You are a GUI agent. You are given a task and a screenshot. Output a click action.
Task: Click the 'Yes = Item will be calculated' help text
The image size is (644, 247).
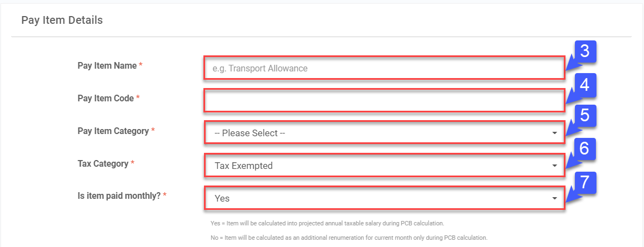click(327, 223)
